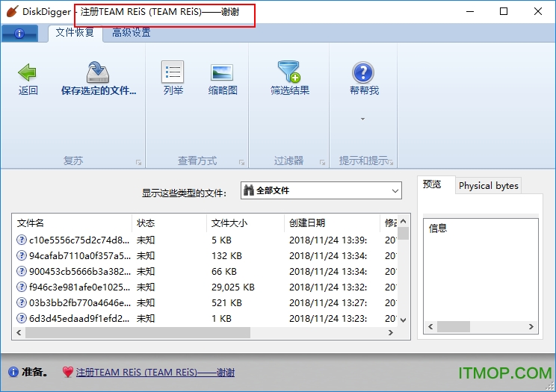Open the dropdown arrow under 帮帮我

click(362, 119)
